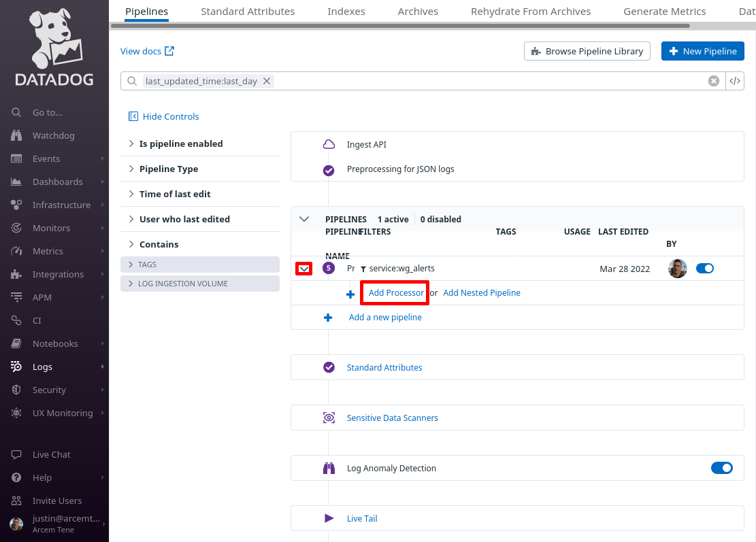The image size is (756, 542).
Task: Click Add a new pipeline link
Action: coord(385,317)
